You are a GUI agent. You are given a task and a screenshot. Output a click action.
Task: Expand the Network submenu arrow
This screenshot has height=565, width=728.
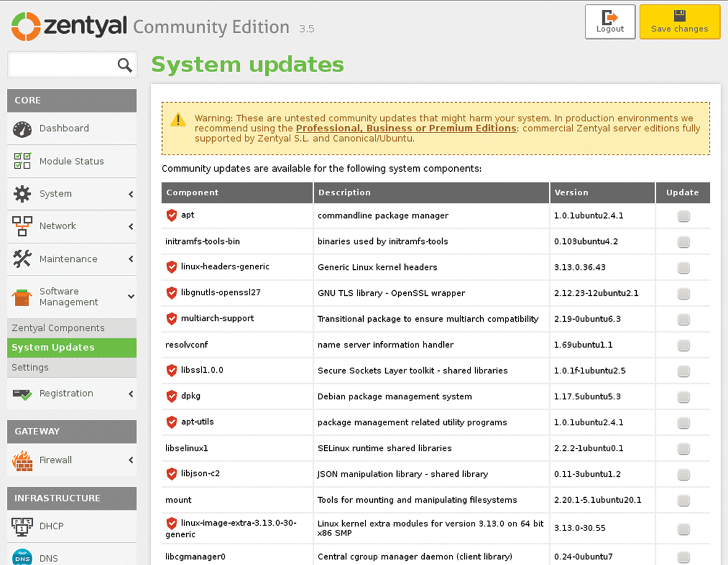[131, 227]
